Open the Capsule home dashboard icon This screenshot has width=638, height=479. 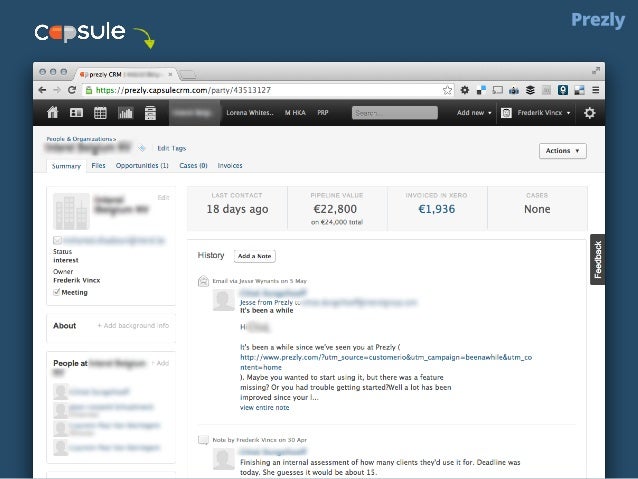pyautogui.click(x=52, y=112)
